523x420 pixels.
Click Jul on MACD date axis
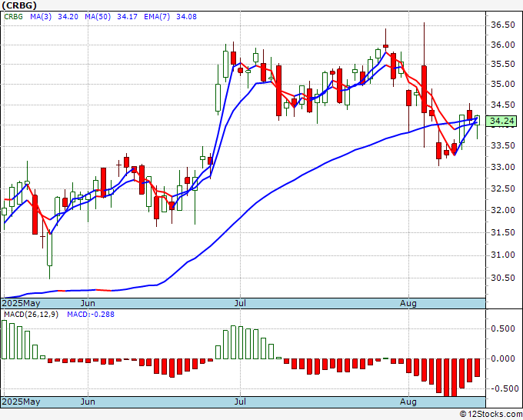click(240, 402)
